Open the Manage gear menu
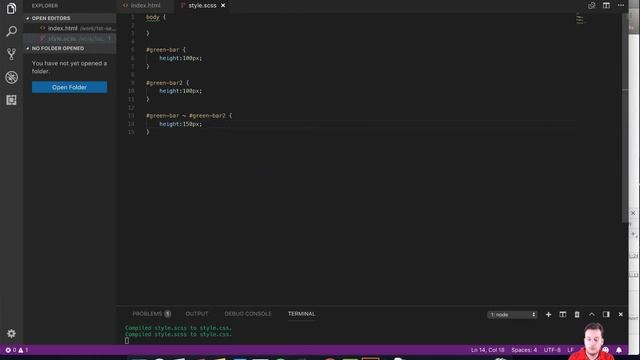Viewport: 640px width, 360px height. pos(11,333)
